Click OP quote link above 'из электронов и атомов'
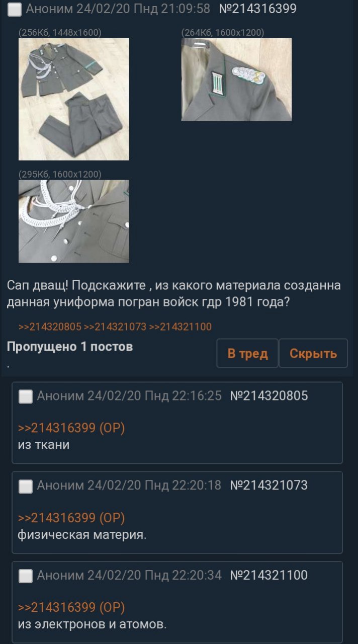The image size is (358, 644). click(71, 607)
